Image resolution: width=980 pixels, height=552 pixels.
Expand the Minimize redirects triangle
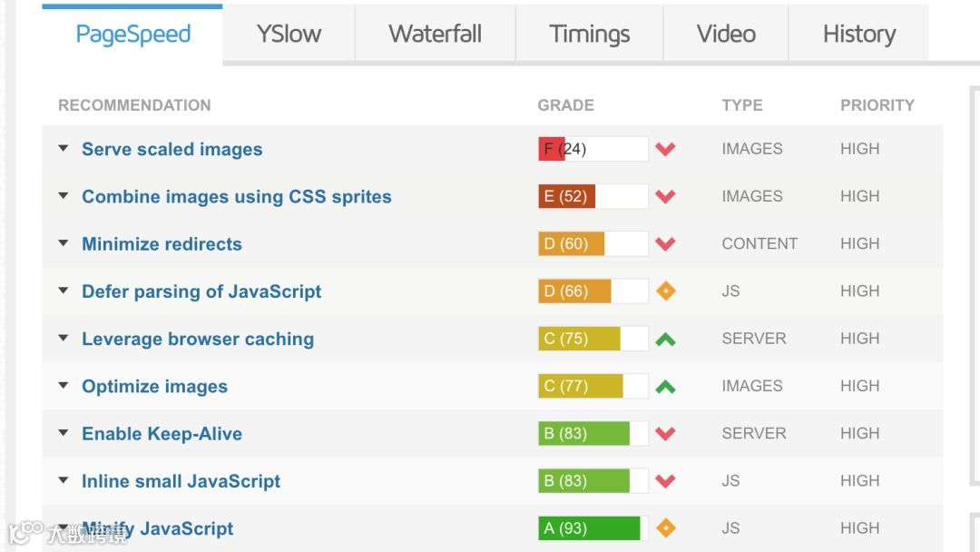coord(64,243)
